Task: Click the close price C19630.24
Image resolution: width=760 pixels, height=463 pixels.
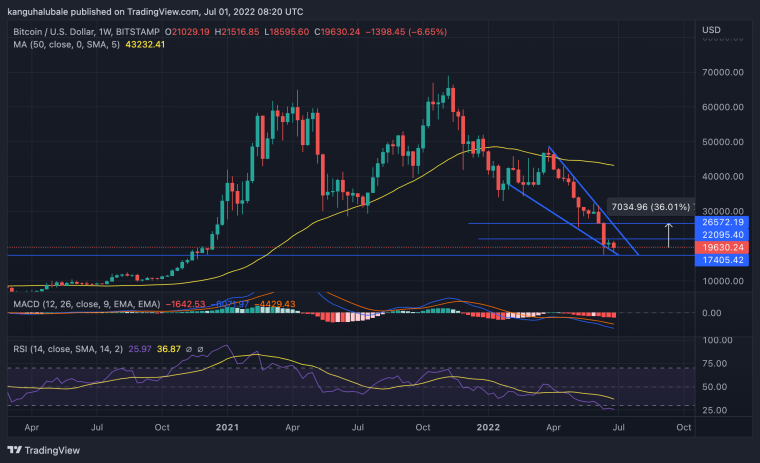Action: (x=337, y=32)
